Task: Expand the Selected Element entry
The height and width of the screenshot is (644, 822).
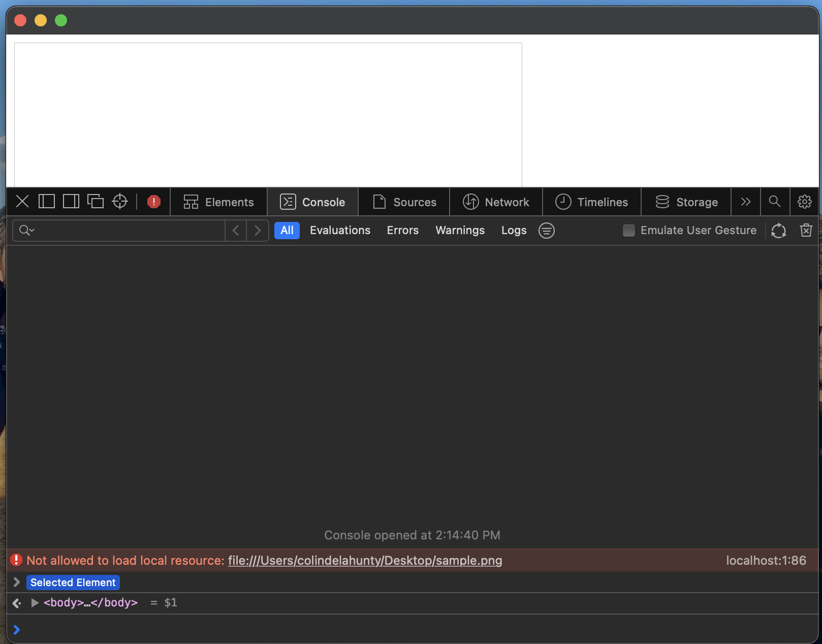Action: tap(16, 582)
